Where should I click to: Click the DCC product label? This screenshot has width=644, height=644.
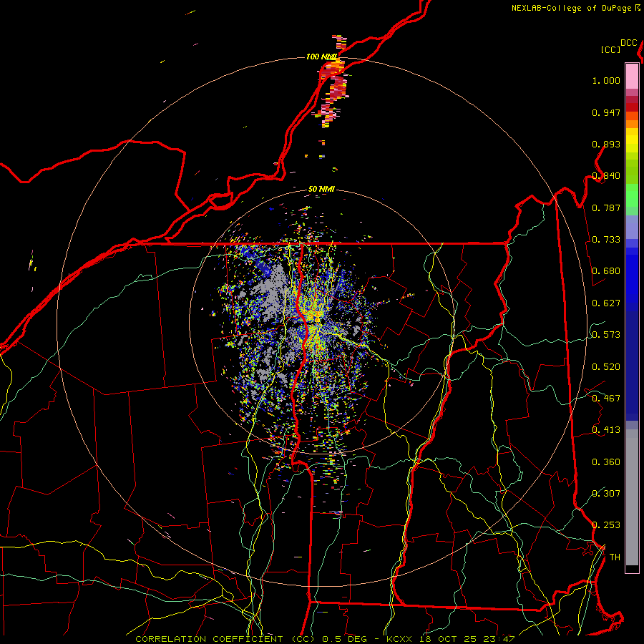pyautogui.click(x=628, y=43)
